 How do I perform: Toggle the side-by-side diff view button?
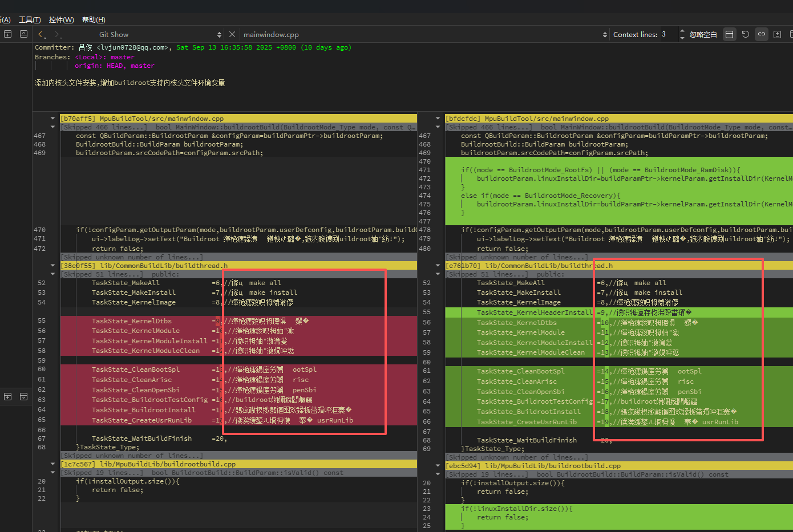(729, 34)
